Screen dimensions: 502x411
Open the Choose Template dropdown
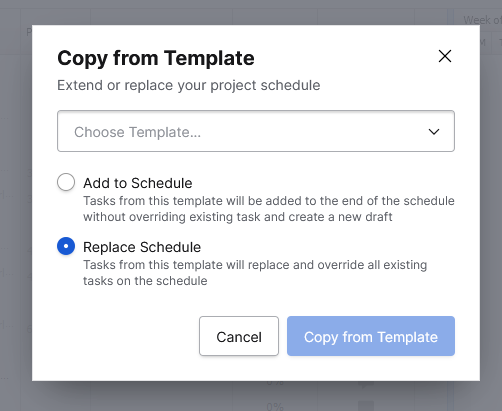pos(256,131)
